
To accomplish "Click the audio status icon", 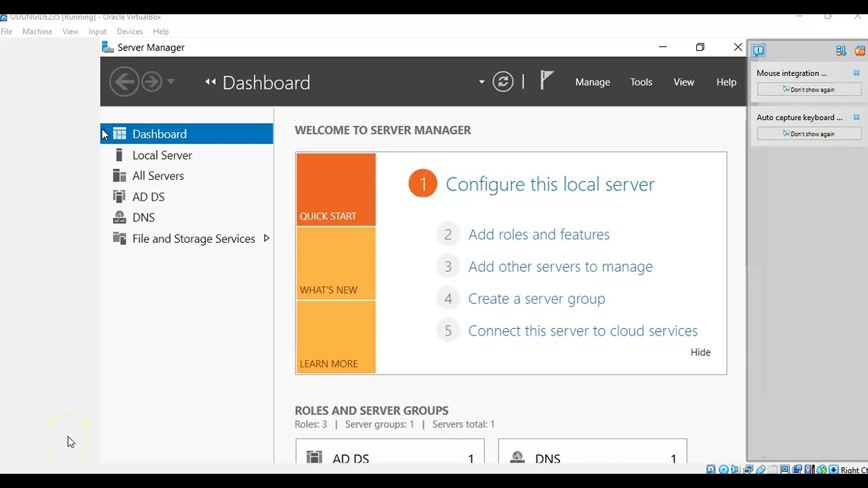I will click(x=735, y=470).
